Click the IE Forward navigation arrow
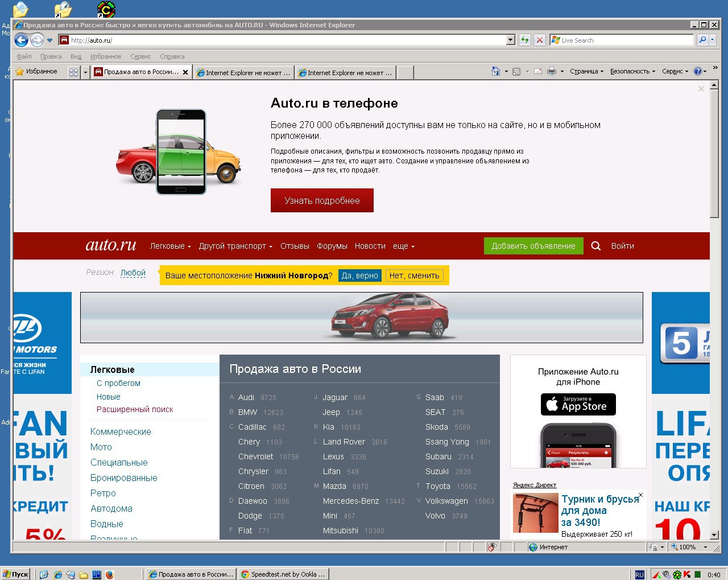Viewport: 728px width, 580px height. pos(37,40)
